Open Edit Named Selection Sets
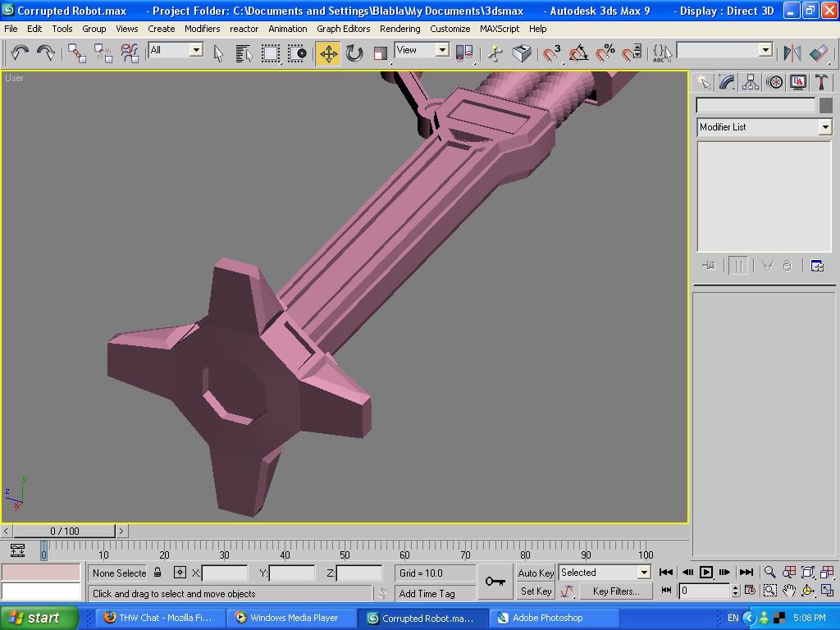 tap(662, 53)
